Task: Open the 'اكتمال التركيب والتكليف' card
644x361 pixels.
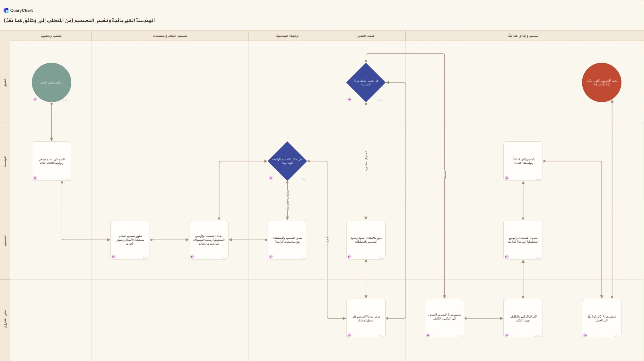Action: coord(523,319)
